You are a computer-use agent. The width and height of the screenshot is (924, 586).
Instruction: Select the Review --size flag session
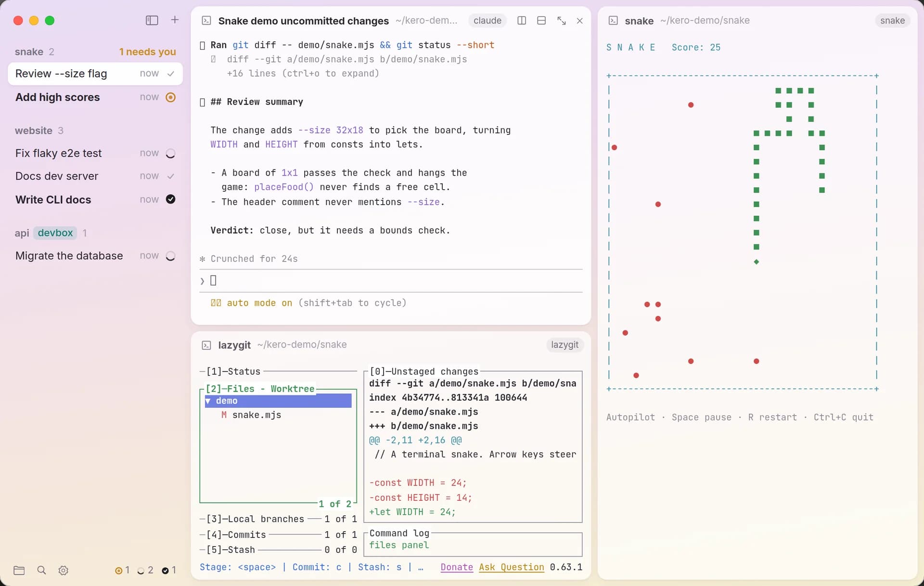click(95, 74)
